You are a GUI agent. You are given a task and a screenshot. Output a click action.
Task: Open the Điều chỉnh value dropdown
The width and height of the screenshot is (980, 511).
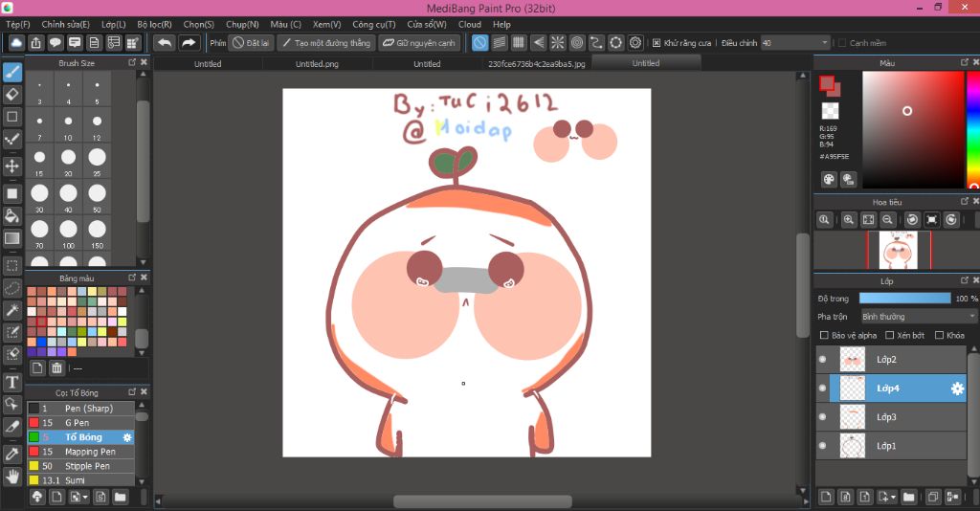coord(825,43)
